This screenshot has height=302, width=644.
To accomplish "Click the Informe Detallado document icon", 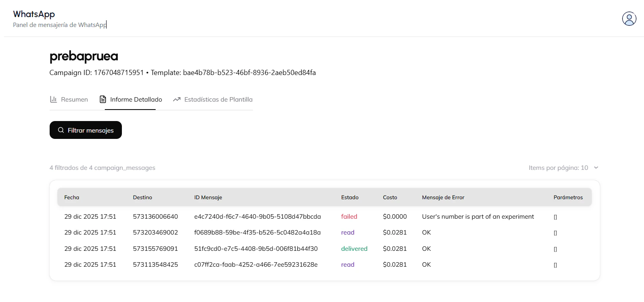I will tap(103, 99).
